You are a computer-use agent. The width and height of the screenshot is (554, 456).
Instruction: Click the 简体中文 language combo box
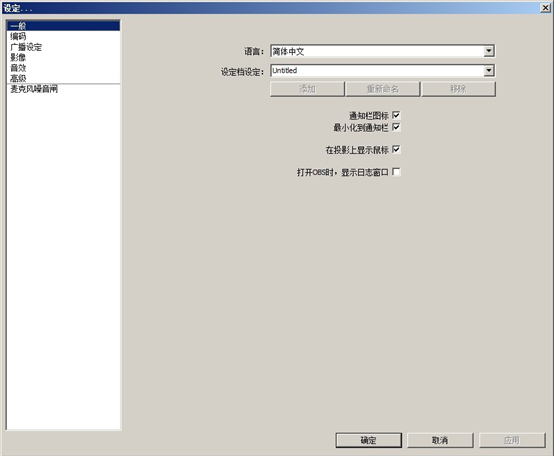coord(383,51)
